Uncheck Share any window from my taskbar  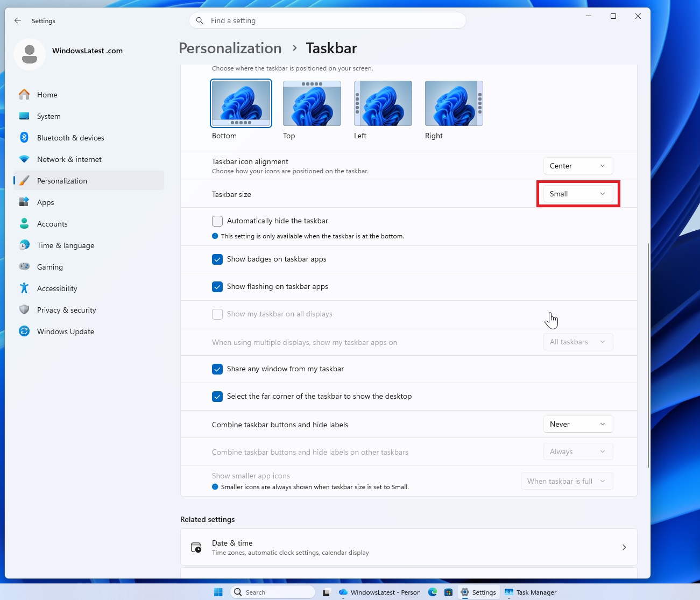click(x=217, y=369)
